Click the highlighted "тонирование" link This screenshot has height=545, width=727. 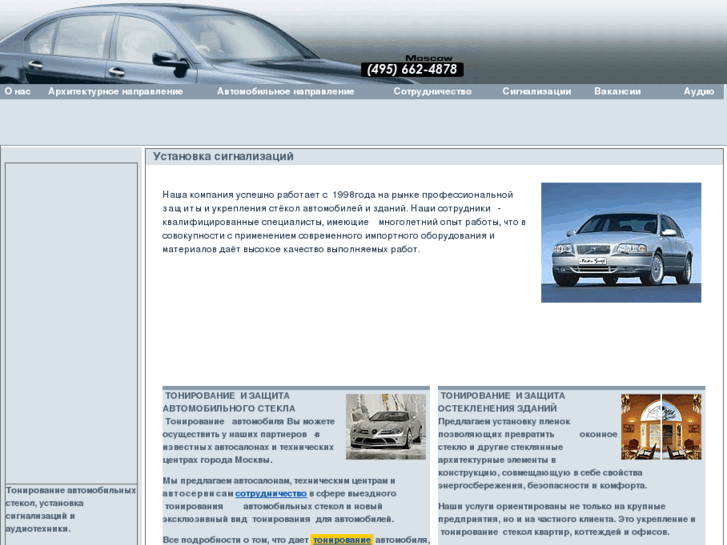tap(342, 540)
